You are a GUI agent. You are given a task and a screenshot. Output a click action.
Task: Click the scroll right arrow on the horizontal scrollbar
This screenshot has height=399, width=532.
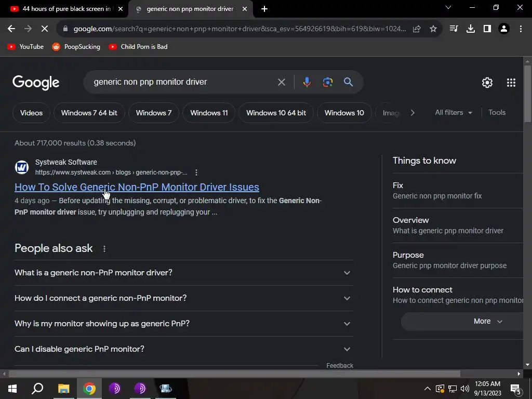pyautogui.click(x=519, y=374)
